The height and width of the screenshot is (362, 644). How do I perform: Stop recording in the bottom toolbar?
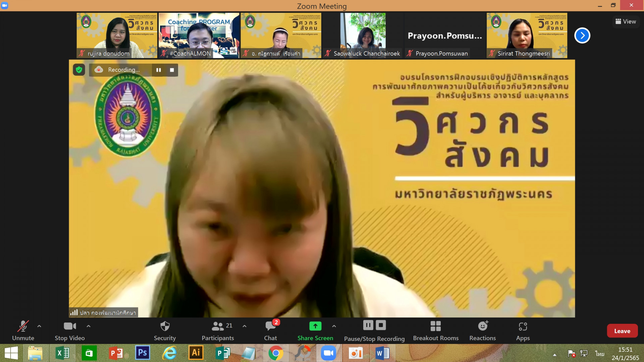coord(381,325)
